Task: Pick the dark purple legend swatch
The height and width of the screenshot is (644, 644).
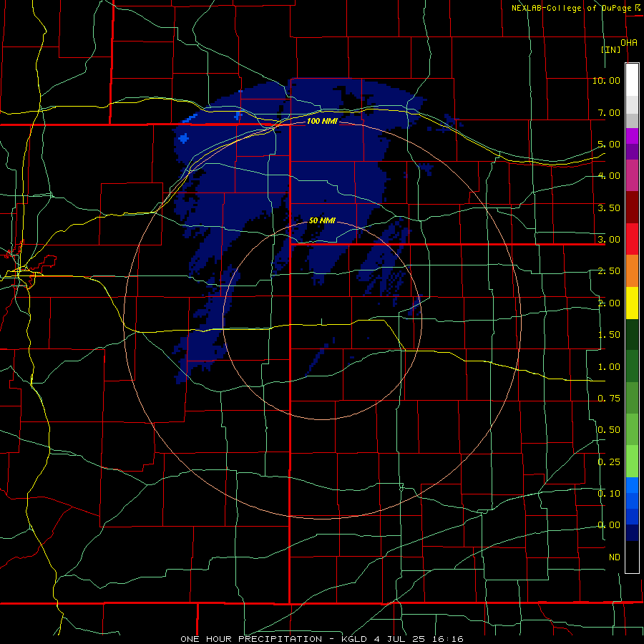Action: tap(632, 152)
